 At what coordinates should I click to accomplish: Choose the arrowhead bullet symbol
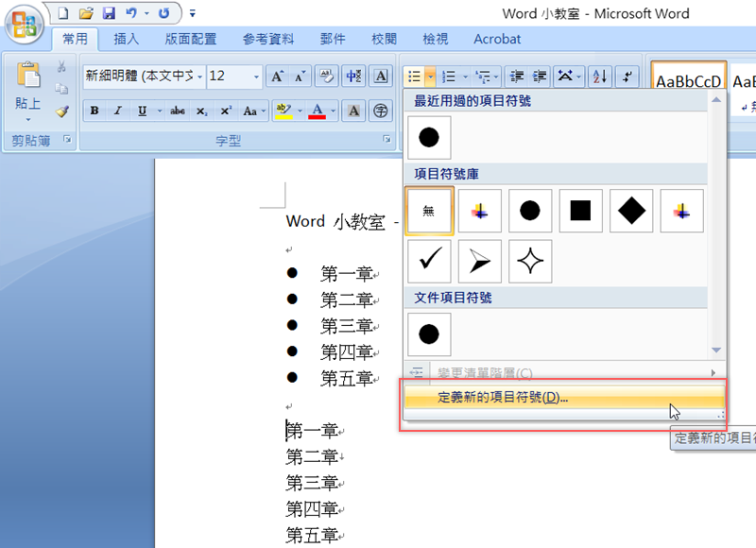(x=480, y=261)
